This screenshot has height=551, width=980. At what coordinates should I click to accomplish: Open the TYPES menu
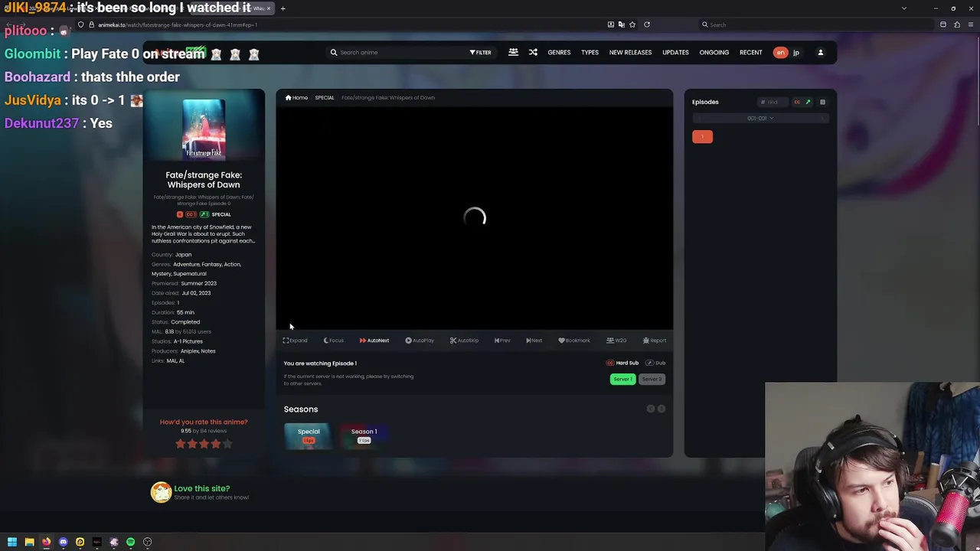click(x=590, y=52)
